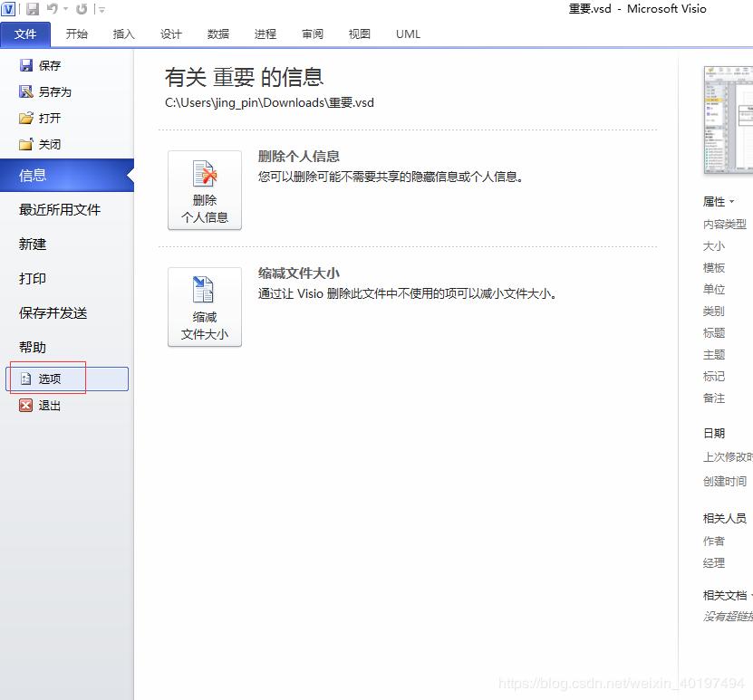Open the Undo history dropdown arrow
This screenshot has height=700, width=753.
click(65, 9)
